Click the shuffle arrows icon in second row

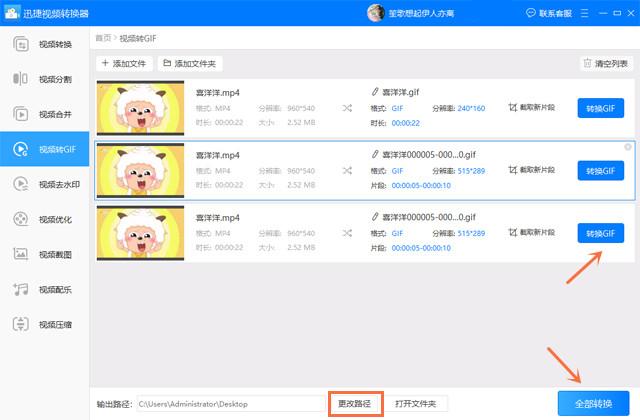pos(347,170)
